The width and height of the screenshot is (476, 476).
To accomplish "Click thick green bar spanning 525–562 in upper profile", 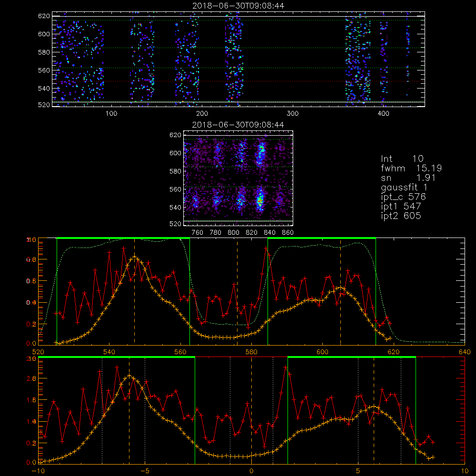I will [123, 238].
